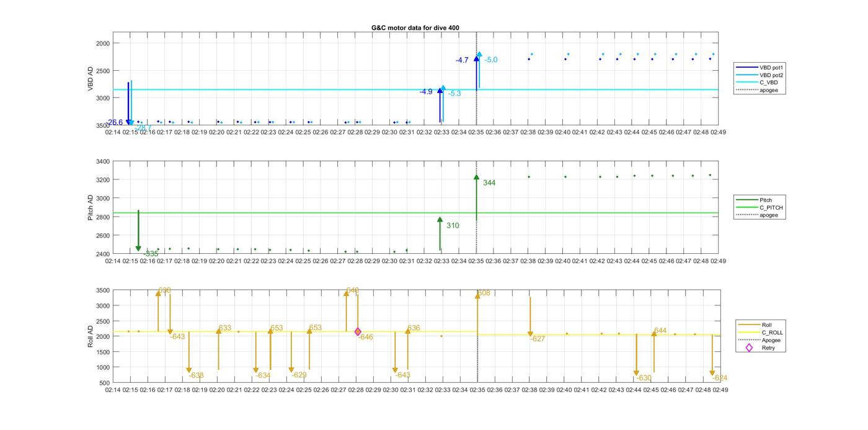The image size is (868, 430).
Task: Click the '-5.3' VBD data label
Action: click(x=454, y=94)
